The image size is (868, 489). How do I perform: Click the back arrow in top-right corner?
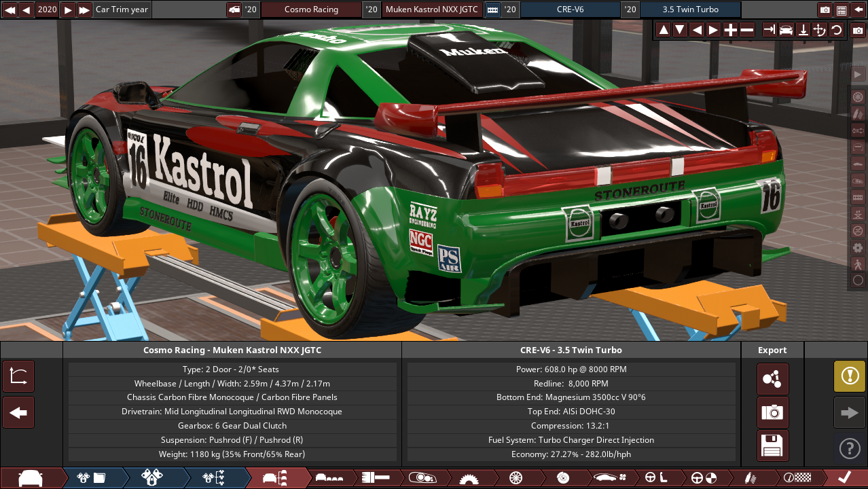pos(858,10)
